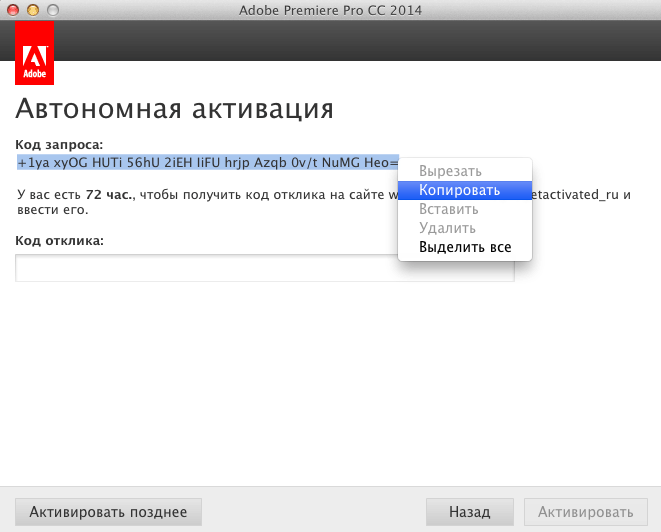The height and width of the screenshot is (532, 661).
Task: Click Удалить in the context menu
Action: click(465, 228)
